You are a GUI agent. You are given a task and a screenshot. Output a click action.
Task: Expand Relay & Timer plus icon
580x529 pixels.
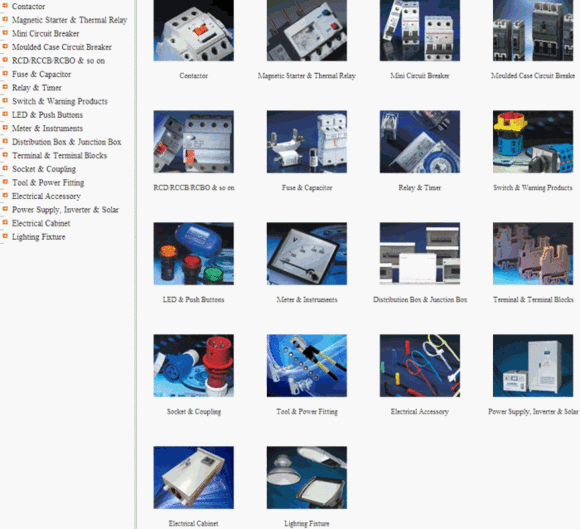[5, 87]
